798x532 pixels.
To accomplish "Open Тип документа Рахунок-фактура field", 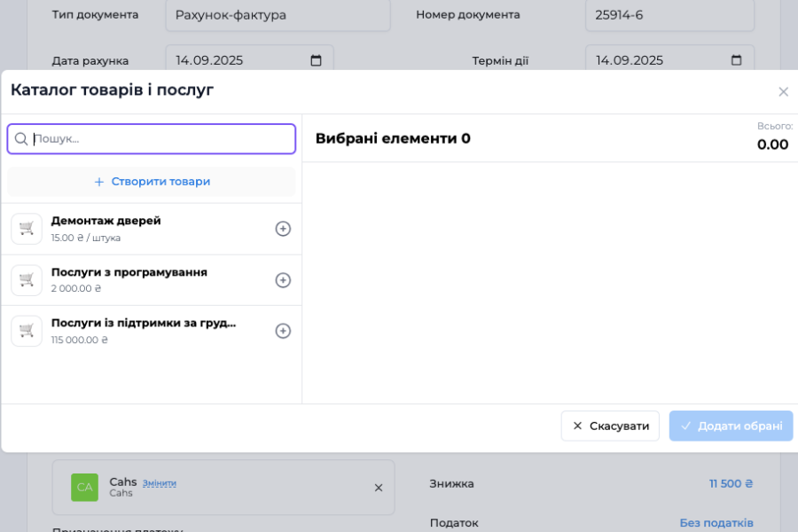I will point(278,15).
